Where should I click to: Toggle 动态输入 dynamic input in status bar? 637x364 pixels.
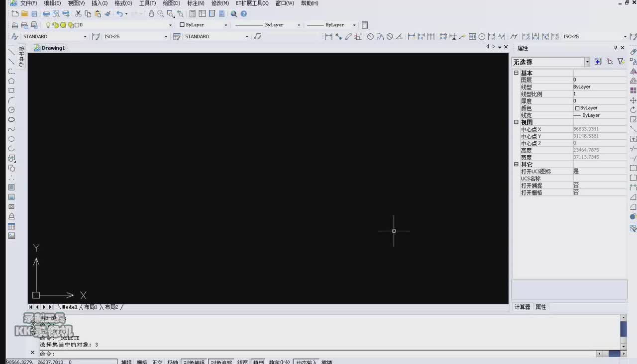pyautogui.click(x=306, y=362)
